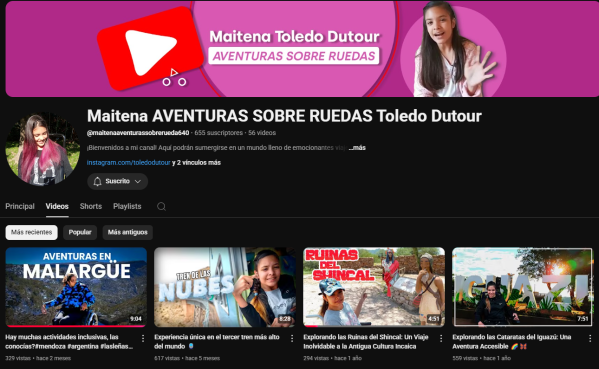Switch to the Playlists tab
The width and height of the screenshot is (599, 369).
pyautogui.click(x=127, y=206)
